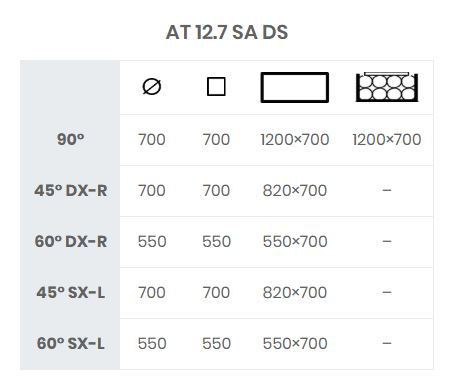Click the 1200×700 bundle value at 90°
Viewport: 468px width, 382px height.
(387, 139)
